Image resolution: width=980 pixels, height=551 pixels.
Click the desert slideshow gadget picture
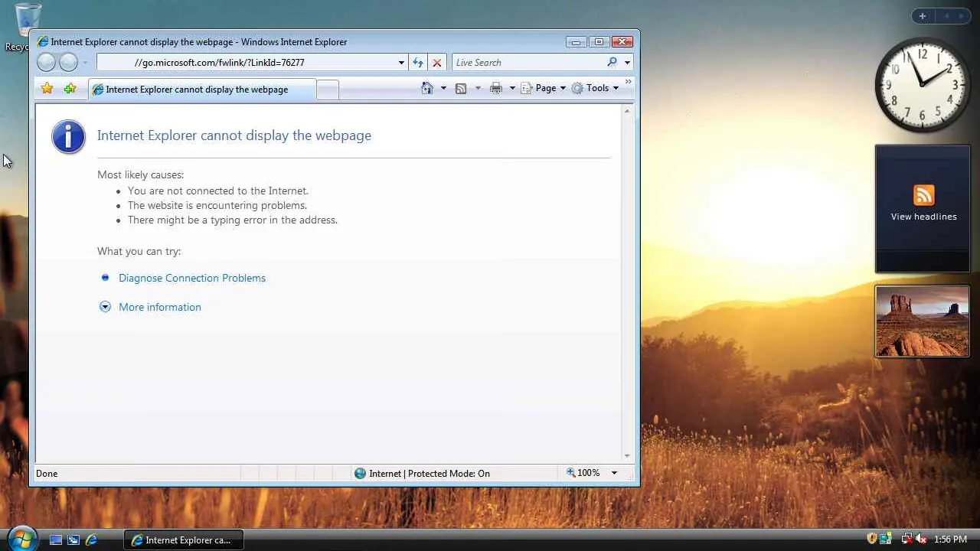coord(923,321)
